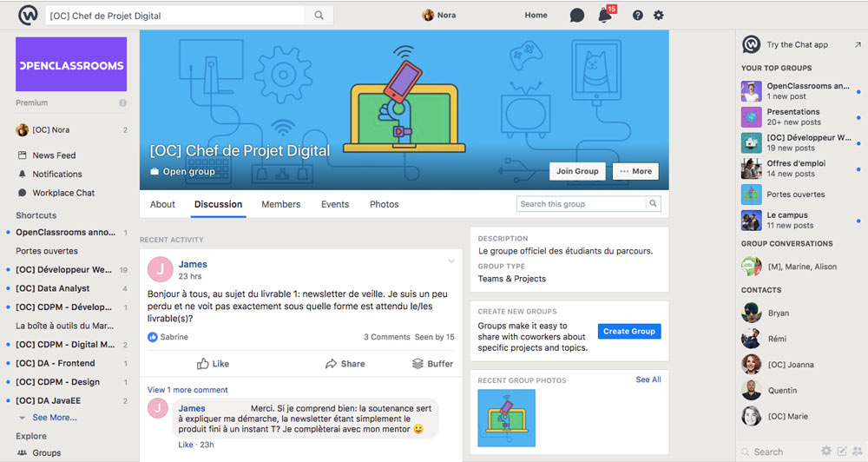868x462 pixels.
Task: Open James's profile name on the post
Action: (x=193, y=264)
